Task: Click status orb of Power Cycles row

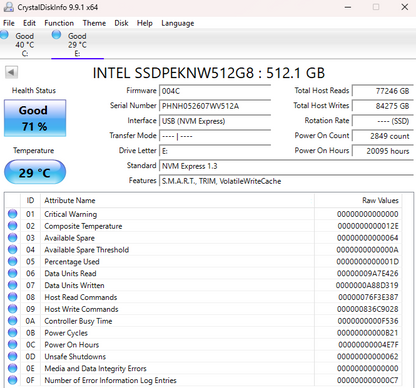Action: click(12, 333)
